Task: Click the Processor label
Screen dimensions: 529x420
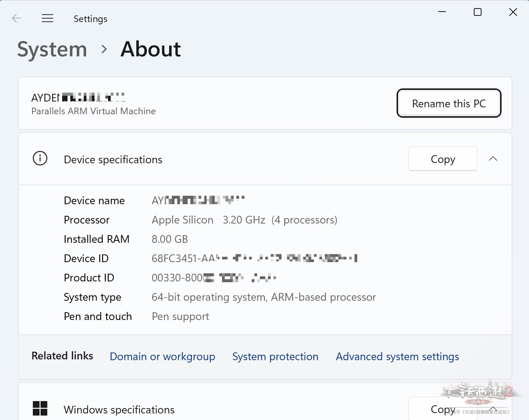Action: pos(87,220)
